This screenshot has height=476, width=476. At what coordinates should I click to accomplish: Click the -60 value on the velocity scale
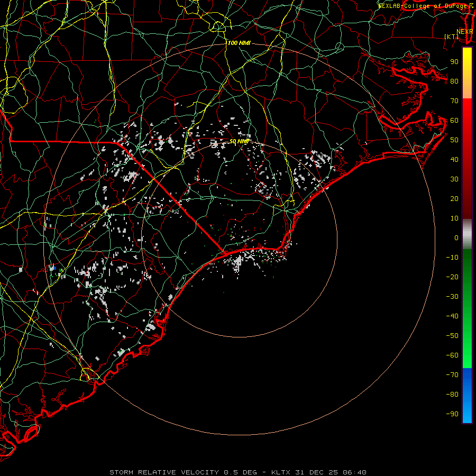pos(452,355)
